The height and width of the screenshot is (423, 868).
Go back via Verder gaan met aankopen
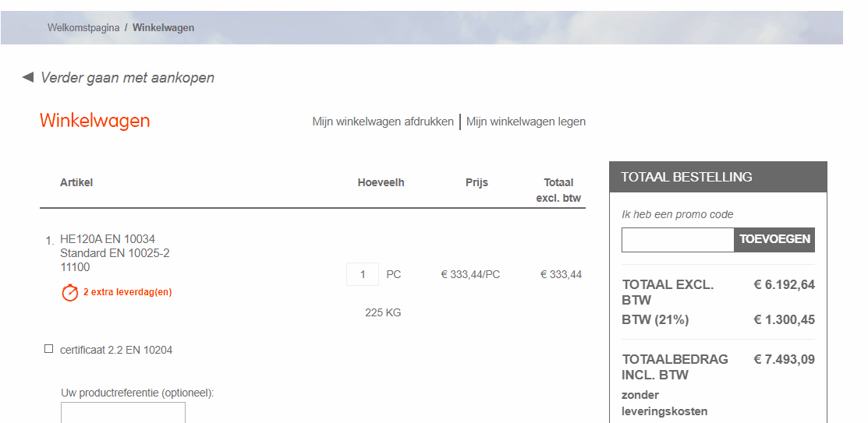127,78
